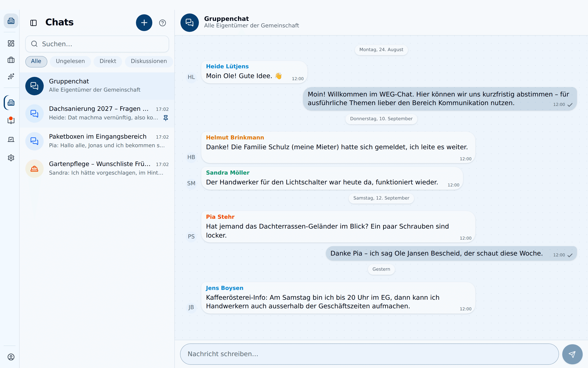Start a new chat with plus button
The image size is (588, 368).
[144, 23]
